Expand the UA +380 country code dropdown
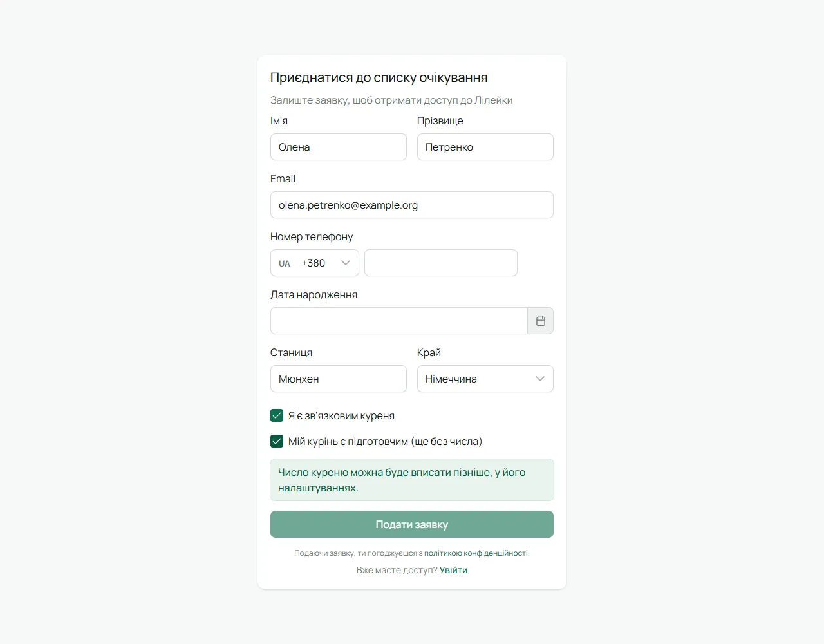Viewport: 824px width, 644px height. click(315, 263)
